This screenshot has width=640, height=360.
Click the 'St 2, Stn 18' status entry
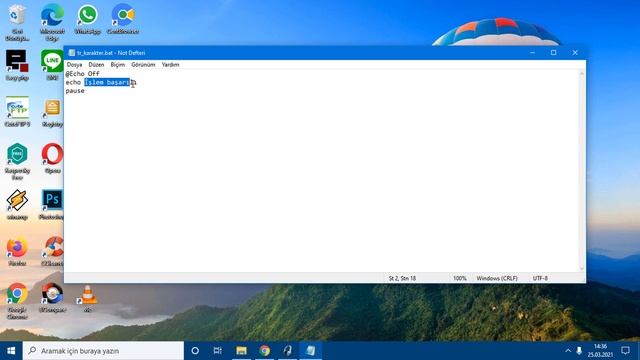pyautogui.click(x=402, y=278)
